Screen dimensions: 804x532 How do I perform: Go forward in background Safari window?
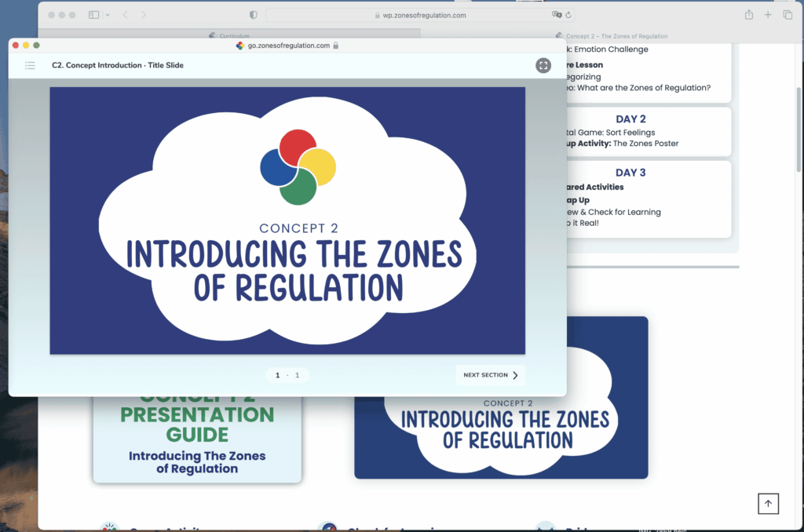pyautogui.click(x=144, y=15)
